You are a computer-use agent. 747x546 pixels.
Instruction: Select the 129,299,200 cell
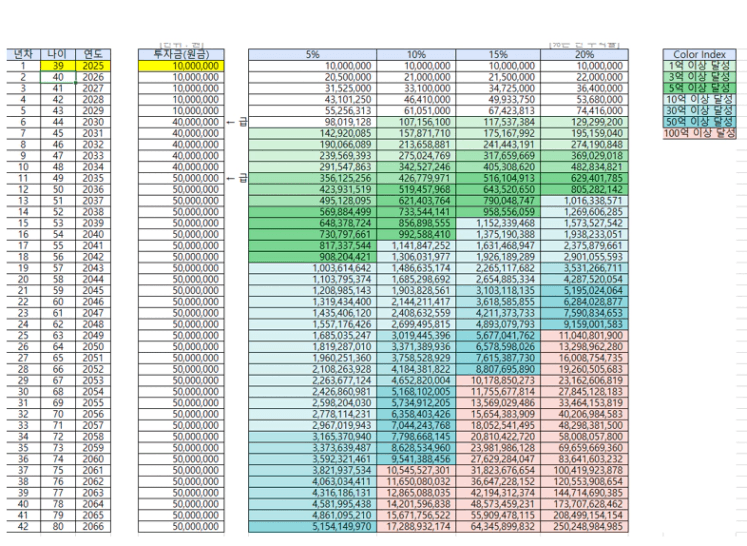coord(584,122)
